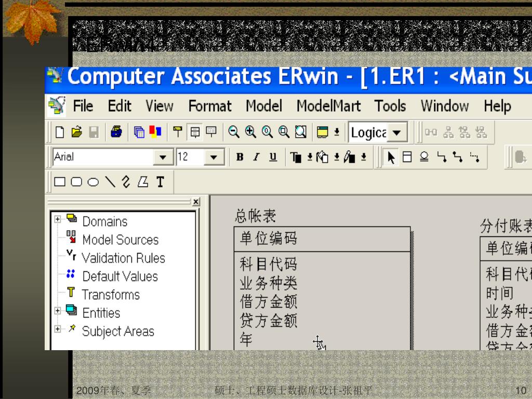Open the Edit menu
The height and width of the screenshot is (399, 532).
click(119, 106)
